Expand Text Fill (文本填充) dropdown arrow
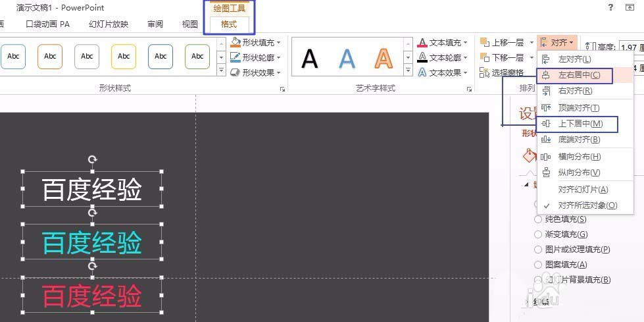The height and width of the screenshot is (322, 644). tap(465, 42)
